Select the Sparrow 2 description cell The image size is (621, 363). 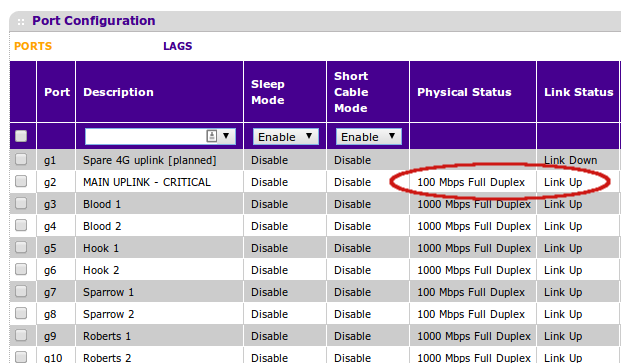point(109,314)
